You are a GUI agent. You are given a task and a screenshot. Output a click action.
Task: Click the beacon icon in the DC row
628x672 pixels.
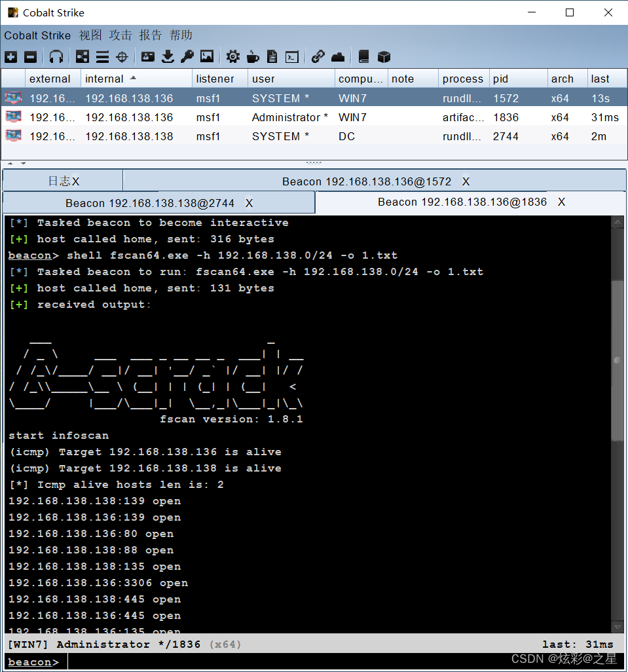pyautogui.click(x=13, y=136)
